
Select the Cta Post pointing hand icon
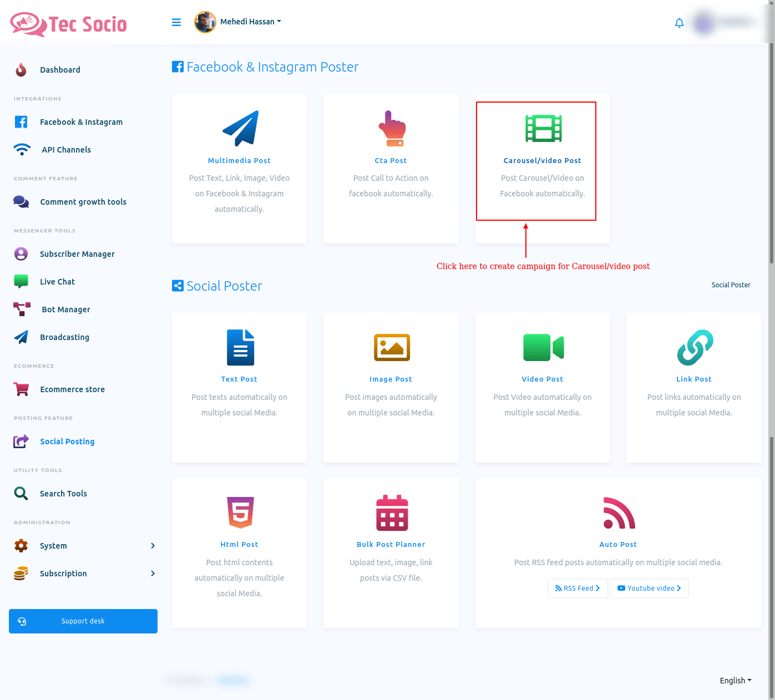click(392, 128)
